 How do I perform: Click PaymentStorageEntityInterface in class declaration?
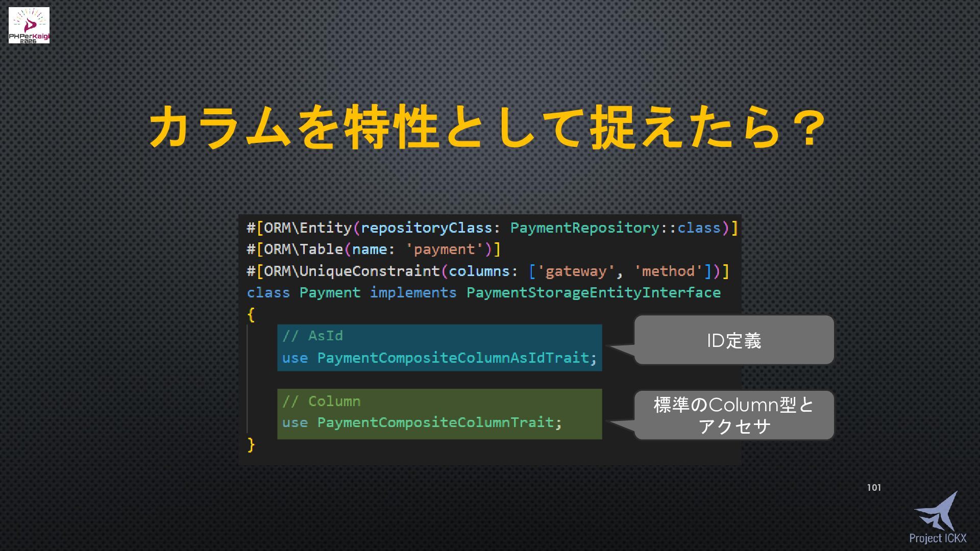tap(593, 293)
